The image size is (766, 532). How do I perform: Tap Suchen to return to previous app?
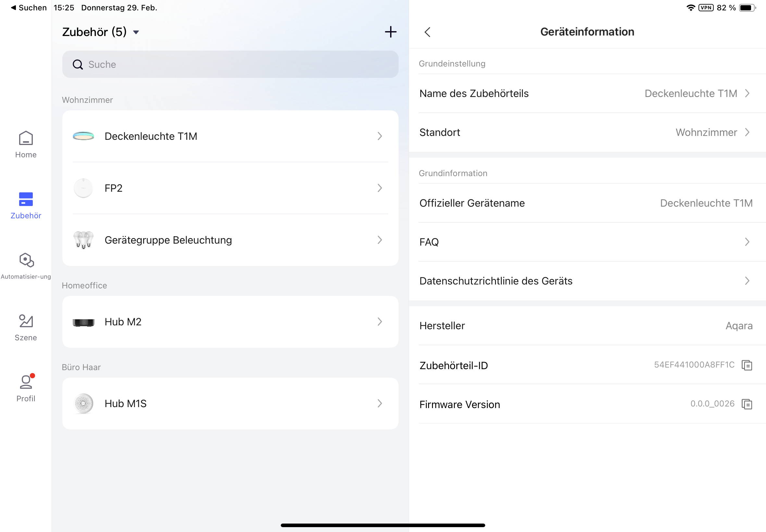point(29,8)
